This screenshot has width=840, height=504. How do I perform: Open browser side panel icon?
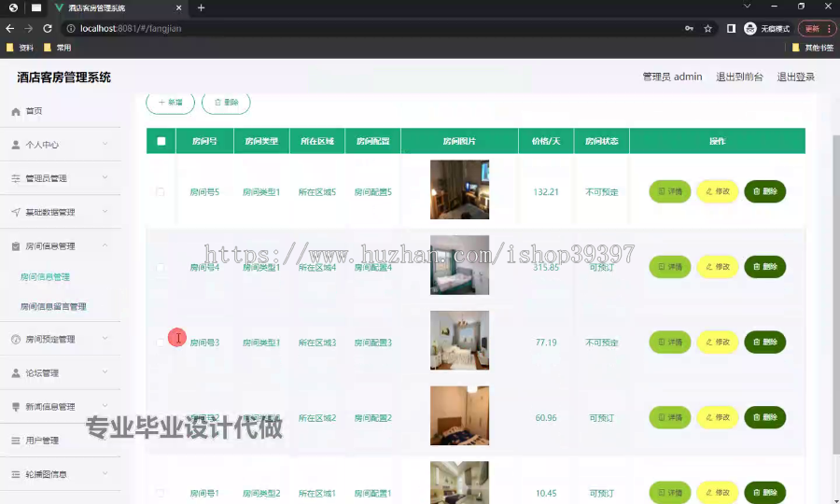[731, 28]
